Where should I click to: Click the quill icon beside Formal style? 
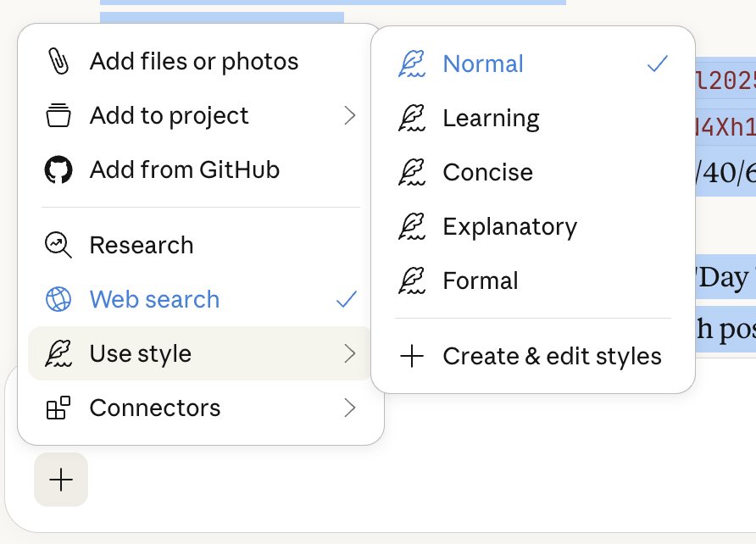pos(411,280)
